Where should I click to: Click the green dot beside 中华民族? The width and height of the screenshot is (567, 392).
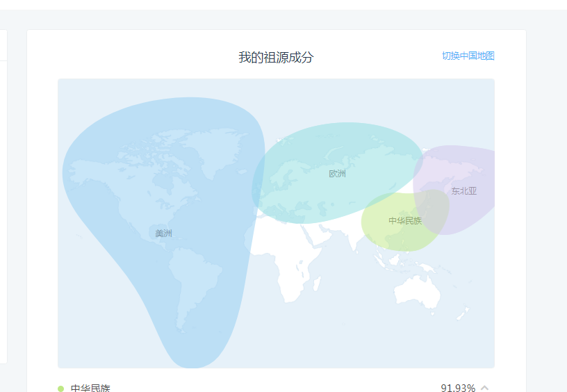(x=60, y=389)
